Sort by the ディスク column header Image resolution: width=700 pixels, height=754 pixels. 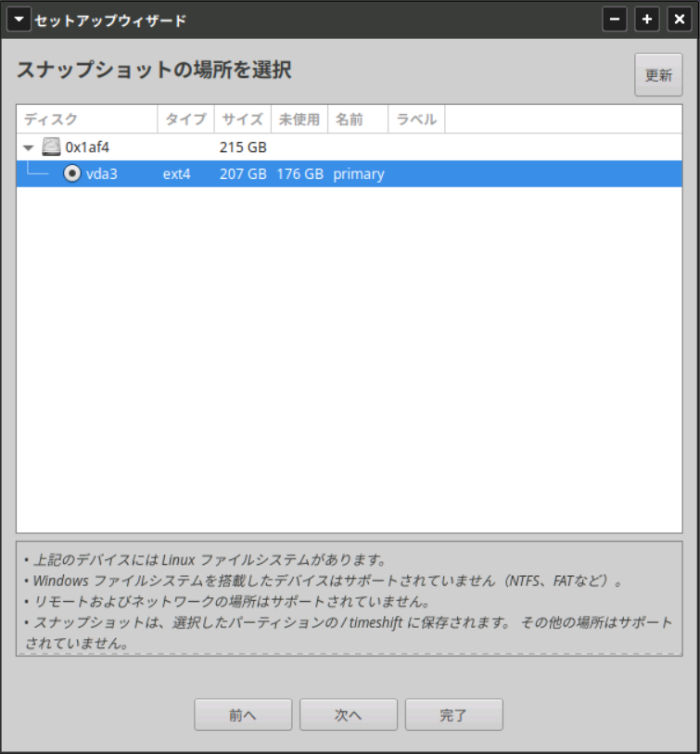[87, 119]
